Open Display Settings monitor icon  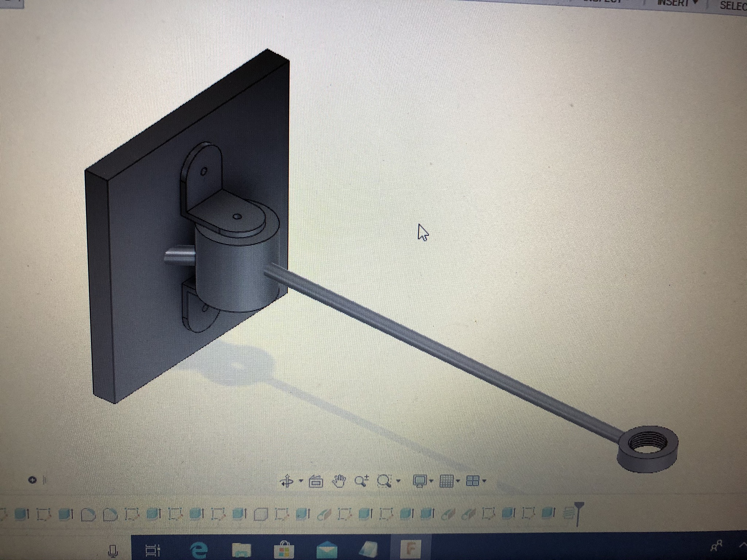[419, 481]
